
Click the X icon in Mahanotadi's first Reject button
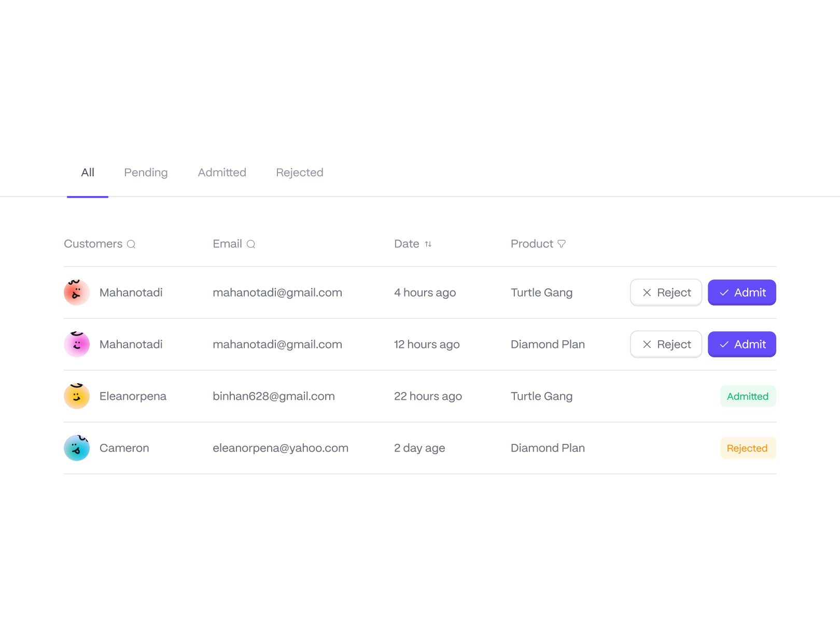coord(647,292)
